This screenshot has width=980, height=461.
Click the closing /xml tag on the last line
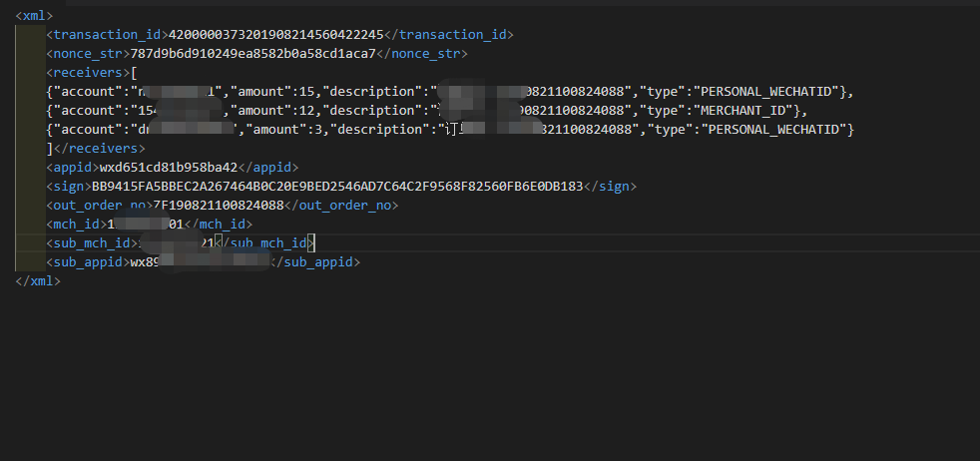pos(38,281)
